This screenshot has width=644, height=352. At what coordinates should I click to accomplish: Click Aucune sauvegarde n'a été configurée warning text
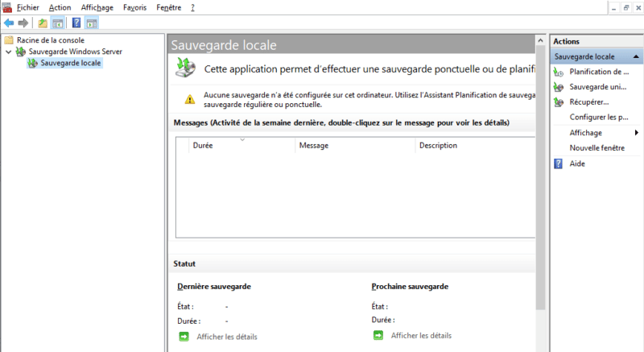point(369,100)
